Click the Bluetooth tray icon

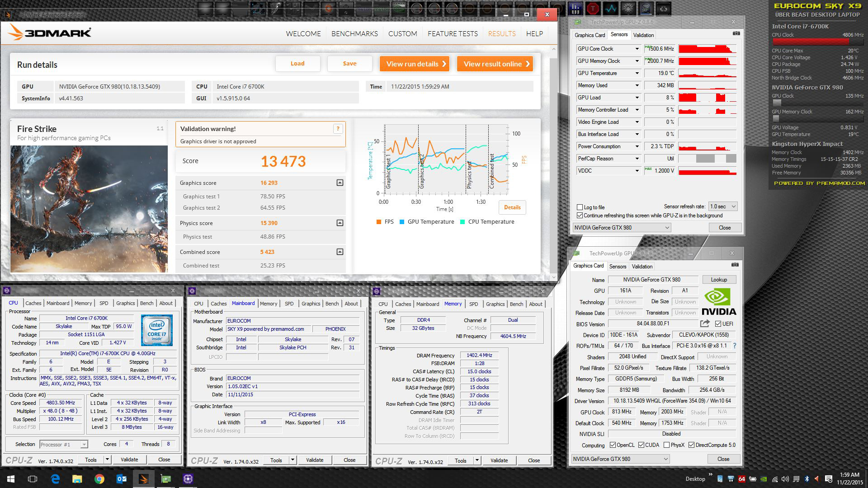pyautogui.click(x=807, y=479)
